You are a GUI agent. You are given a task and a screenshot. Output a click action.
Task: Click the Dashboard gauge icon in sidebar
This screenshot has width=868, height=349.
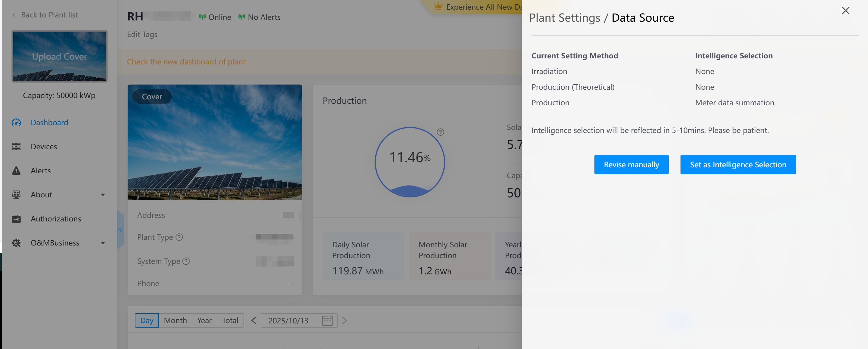tap(16, 123)
